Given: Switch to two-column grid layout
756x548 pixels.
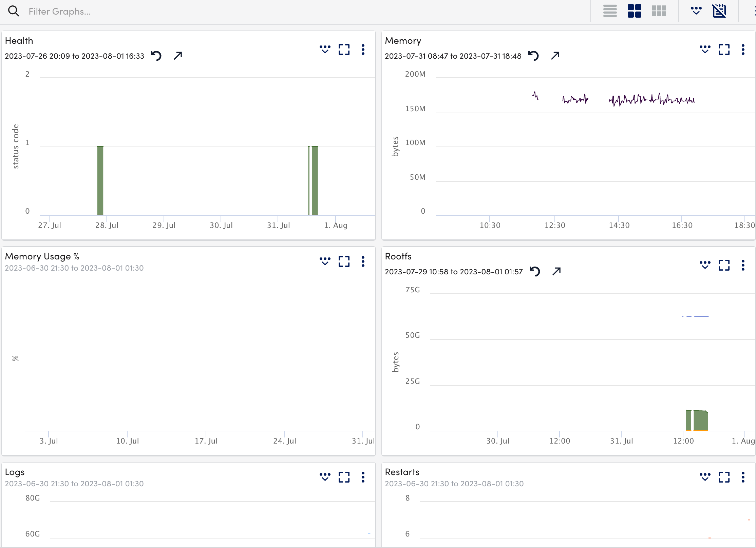Looking at the screenshot, I should click(634, 11).
